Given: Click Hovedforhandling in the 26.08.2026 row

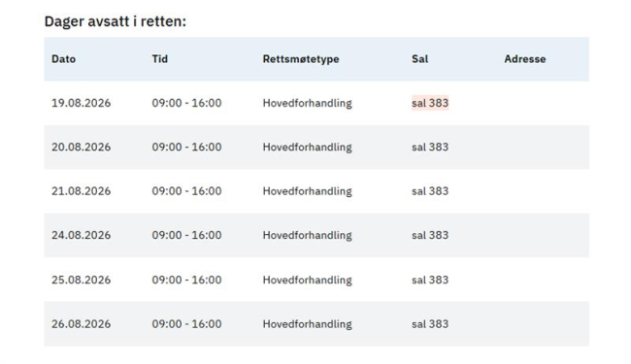Looking at the screenshot, I should point(308,324).
